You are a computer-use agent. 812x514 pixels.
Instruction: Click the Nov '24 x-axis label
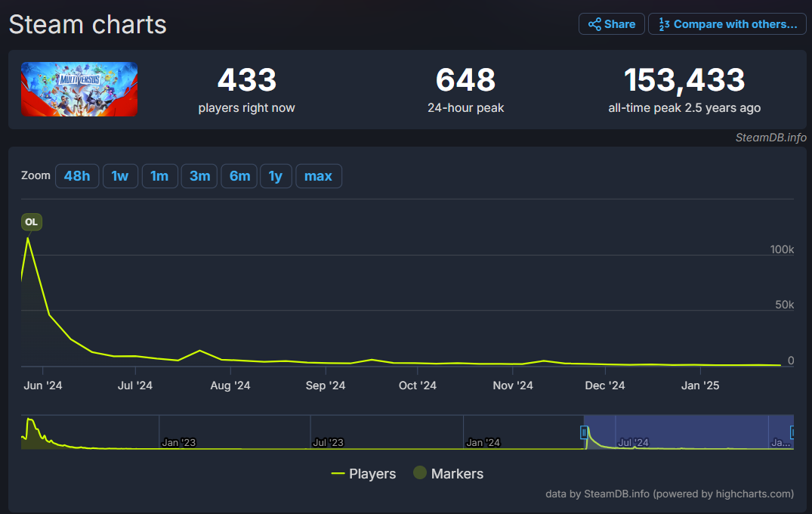pyautogui.click(x=513, y=385)
